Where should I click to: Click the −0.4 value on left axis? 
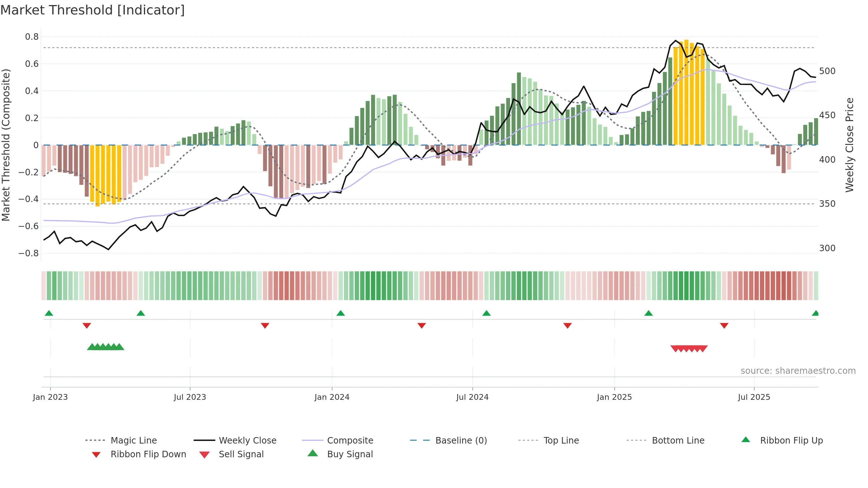(x=29, y=199)
